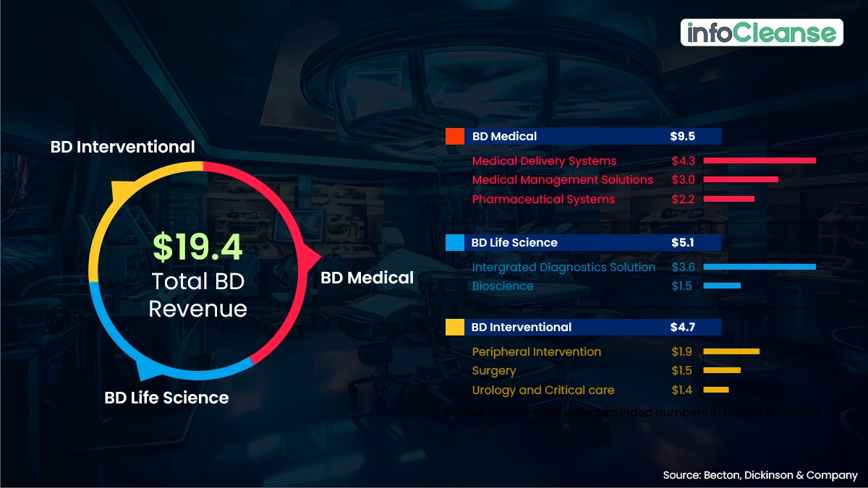
Task: Click the red BD Medical color square
Action: click(x=454, y=137)
